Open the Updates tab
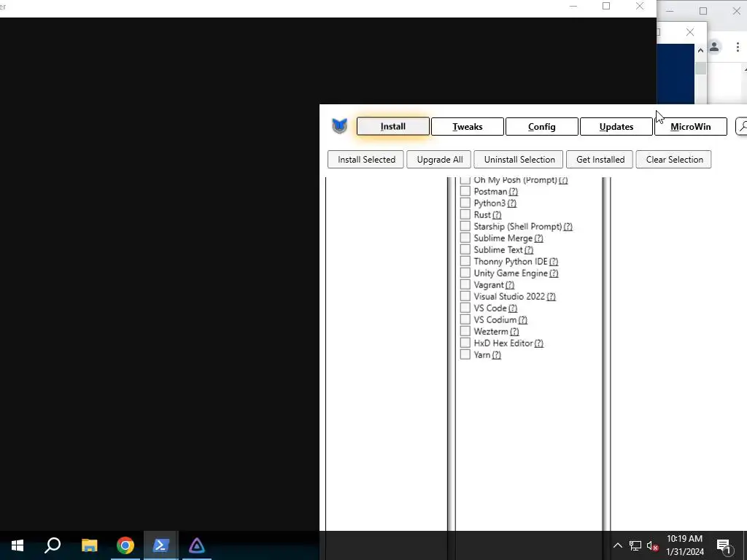 click(x=616, y=127)
